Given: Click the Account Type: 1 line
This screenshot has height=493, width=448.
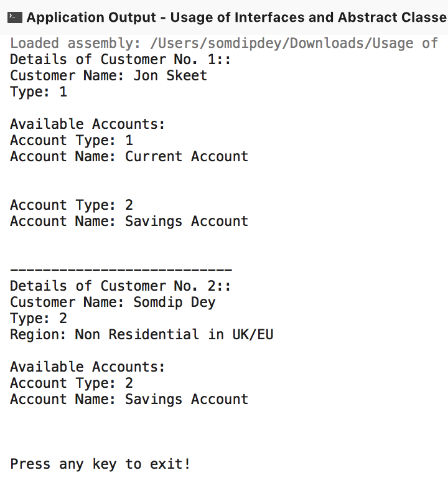Looking at the screenshot, I should click(72, 141).
